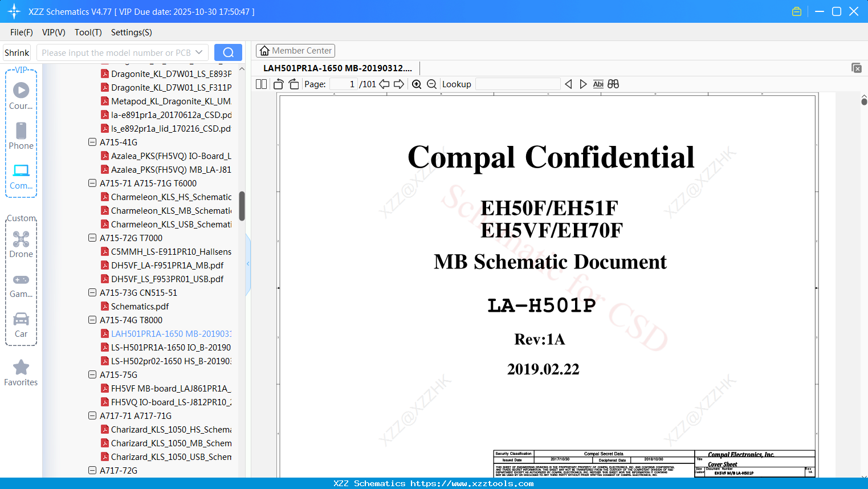Click the tree scrollbar up arrow
Viewport: 868px width, 489px height.
tap(242, 69)
